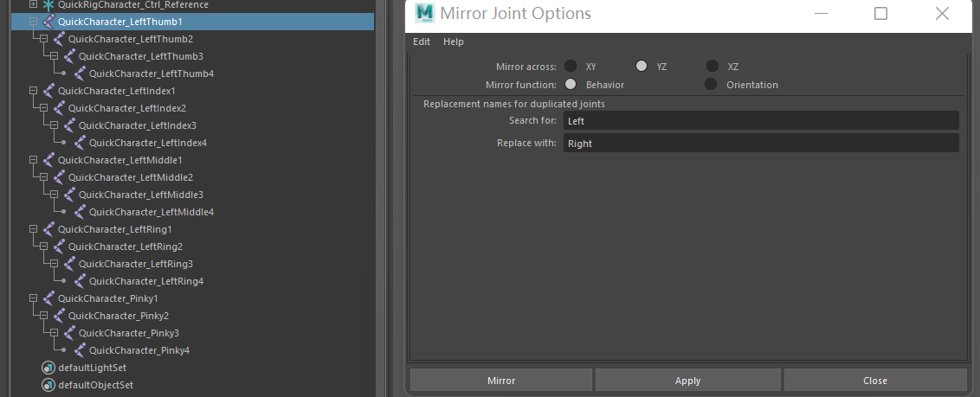The image size is (980, 397).
Task: Click joint icon of QuickCharacter_Pinky3
Action: pos(69,333)
